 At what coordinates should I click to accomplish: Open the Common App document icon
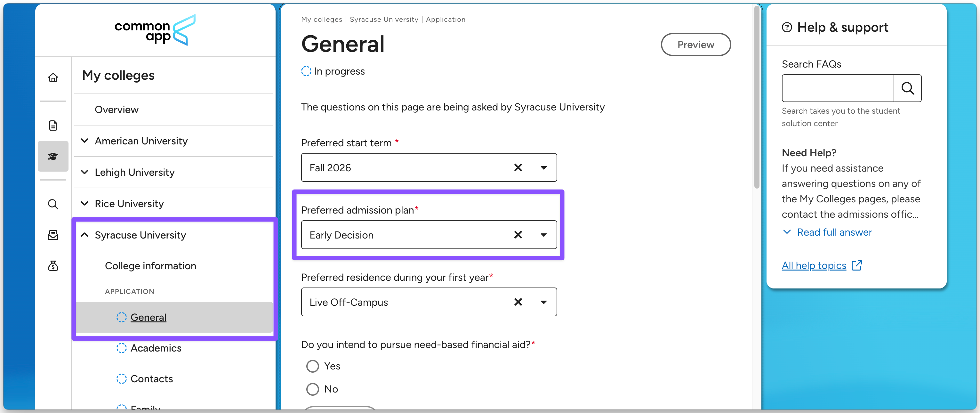pyautogui.click(x=53, y=125)
